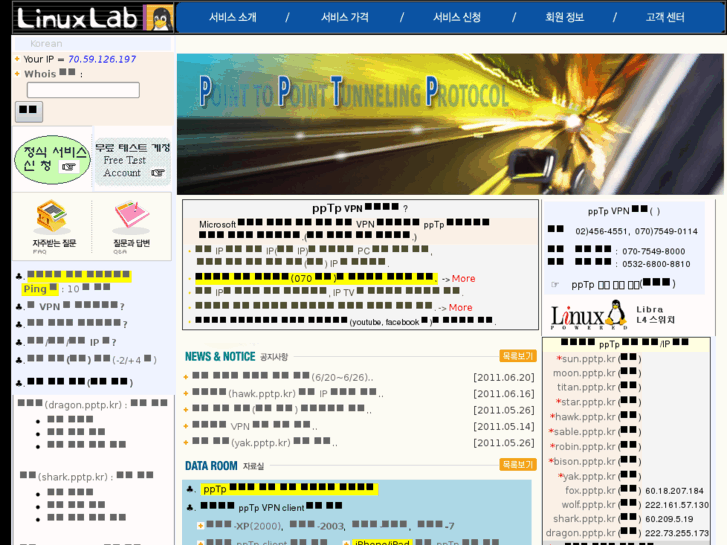Select the bison.pptp.kr server
The width and height of the screenshot is (727, 545).
click(x=594, y=461)
